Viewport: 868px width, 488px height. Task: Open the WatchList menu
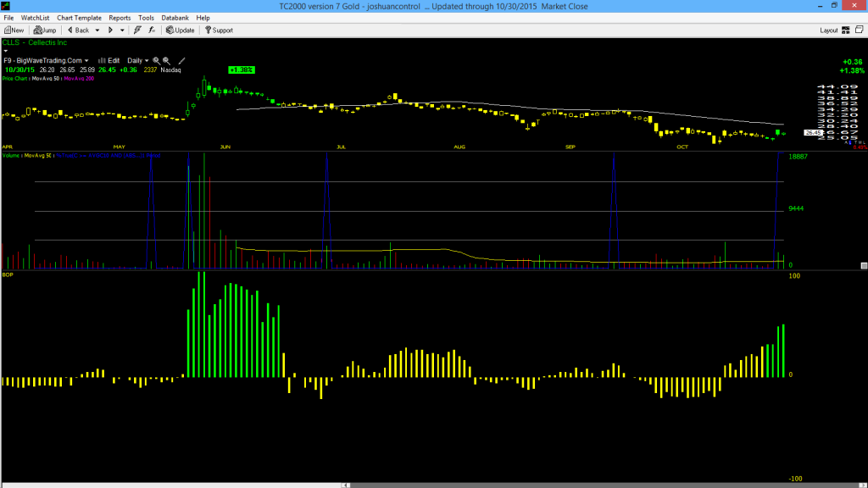point(35,18)
